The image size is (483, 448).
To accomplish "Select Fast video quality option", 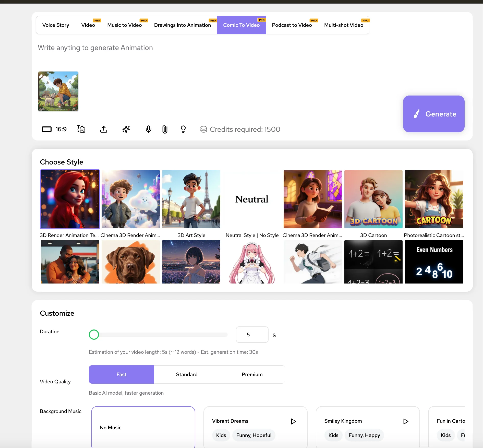I will [x=121, y=374].
